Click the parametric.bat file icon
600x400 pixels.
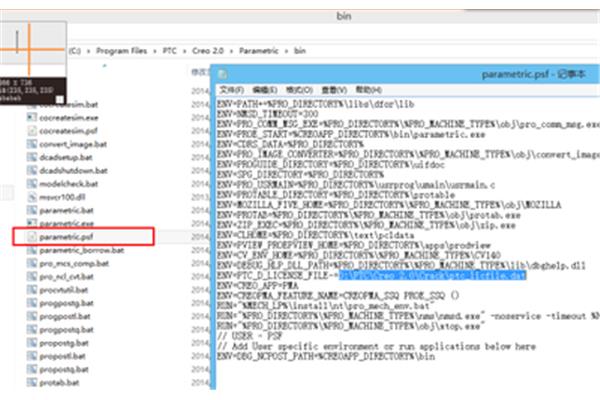(32, 210)
